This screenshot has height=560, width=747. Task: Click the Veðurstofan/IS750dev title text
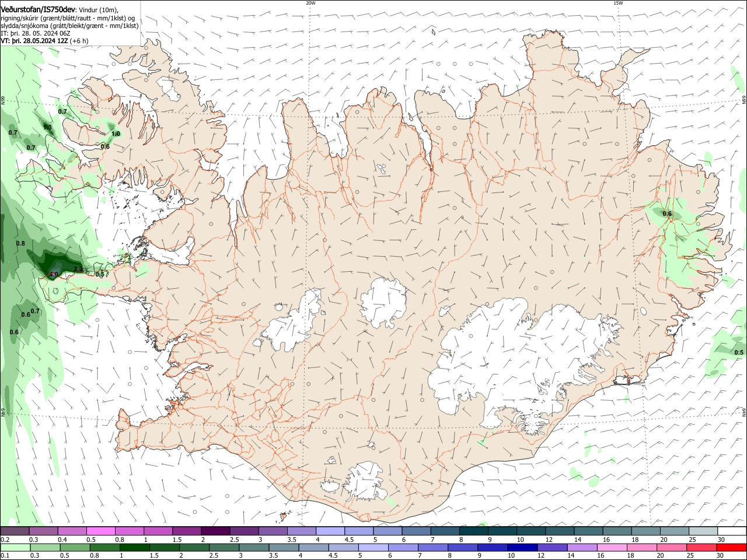pos(38,9)
